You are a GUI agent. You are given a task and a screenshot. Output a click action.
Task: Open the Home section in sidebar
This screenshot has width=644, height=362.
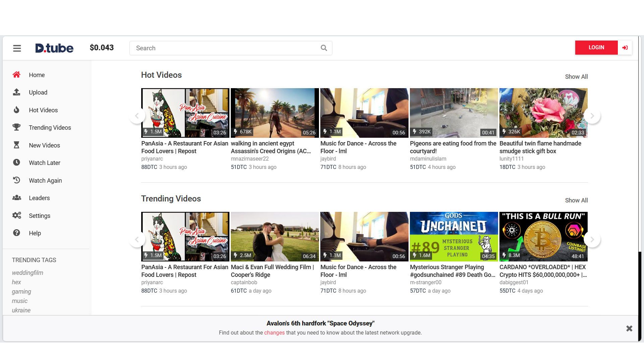click(16, 75)
